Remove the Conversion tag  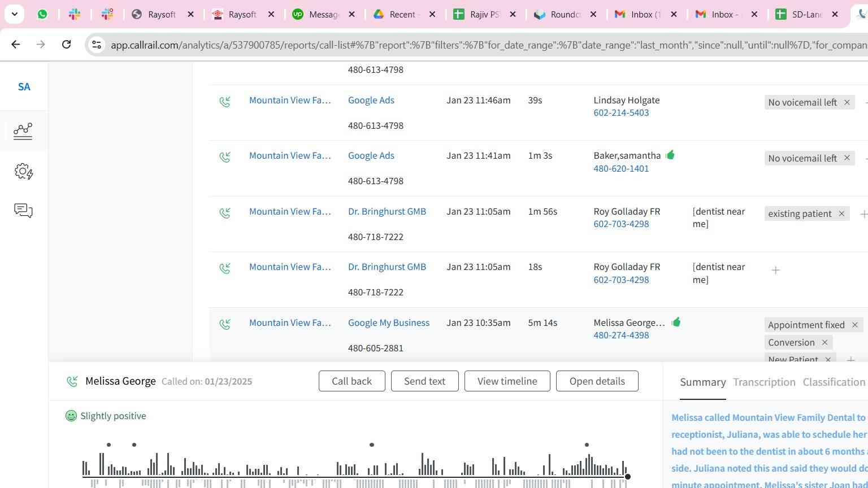[x=824, y=342]
